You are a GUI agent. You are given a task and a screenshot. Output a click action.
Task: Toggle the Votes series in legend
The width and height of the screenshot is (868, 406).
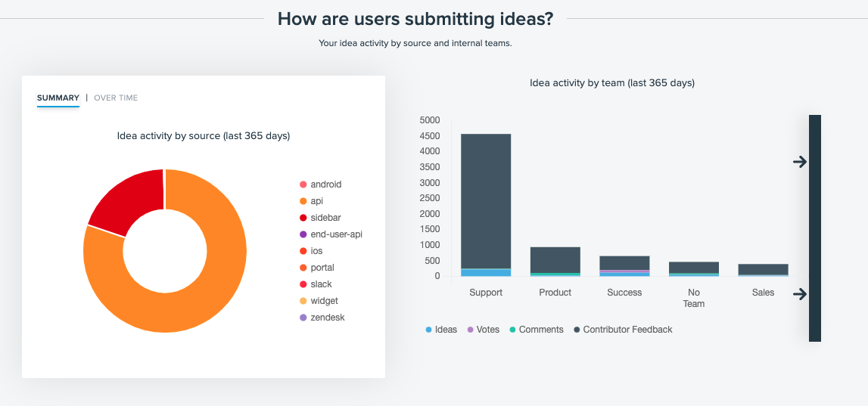[x=484, y=330]
